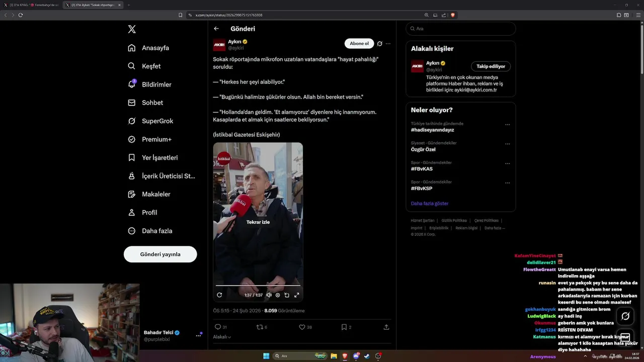Click Daha fazla göster link
This screenshot has width=644, height=362.
[x=430, y=204]
